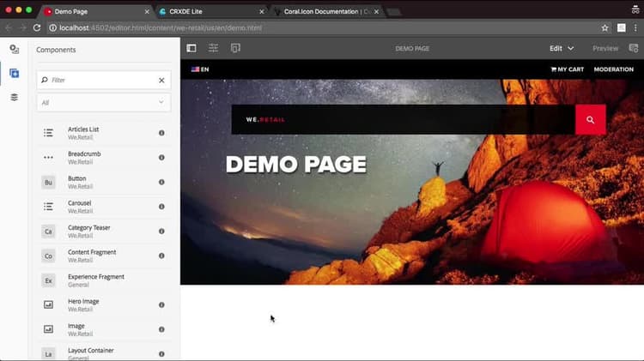
Task: Select the Hero Image picture icon
Action: 48,304
